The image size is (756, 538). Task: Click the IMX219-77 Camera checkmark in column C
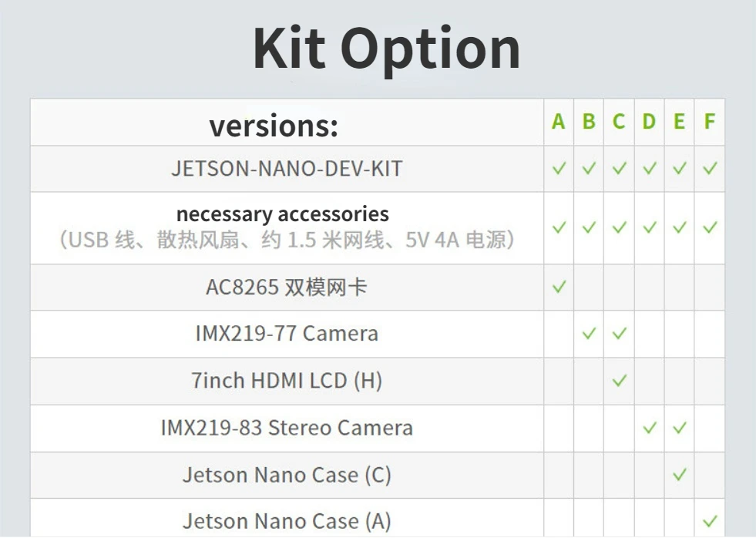pyautogui.click(x=619, y=333)
